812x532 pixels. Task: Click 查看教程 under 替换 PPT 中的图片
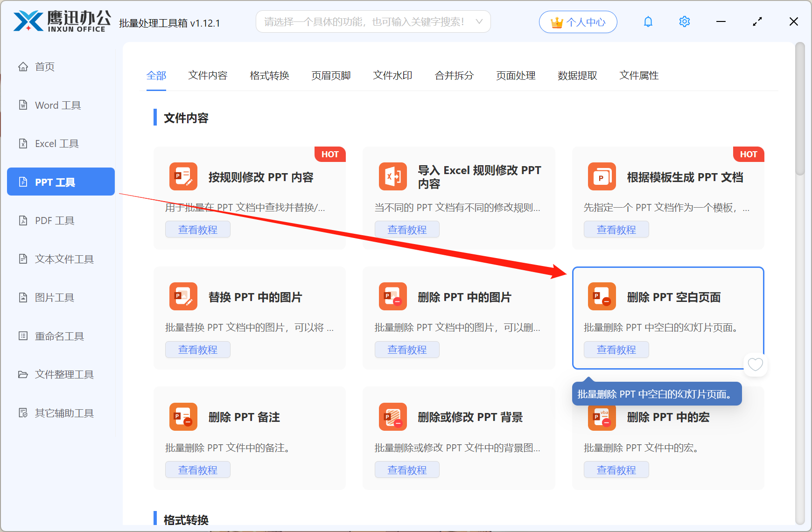pyautogui.click(x=197, y=349)
